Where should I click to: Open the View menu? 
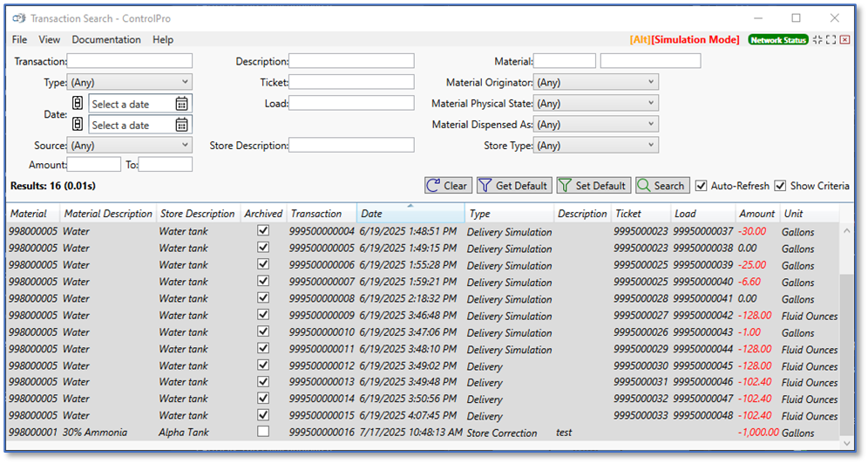[x=50, y=40]
